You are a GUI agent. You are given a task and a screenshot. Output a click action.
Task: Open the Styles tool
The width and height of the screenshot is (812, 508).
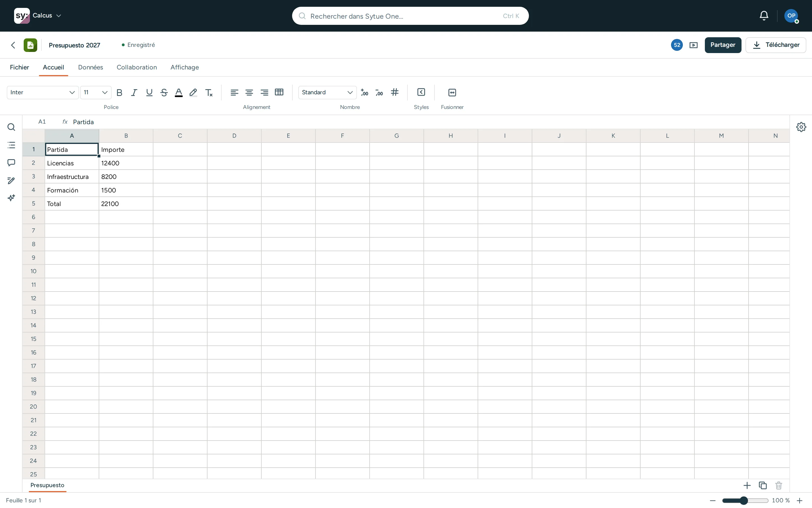[421, 92]
